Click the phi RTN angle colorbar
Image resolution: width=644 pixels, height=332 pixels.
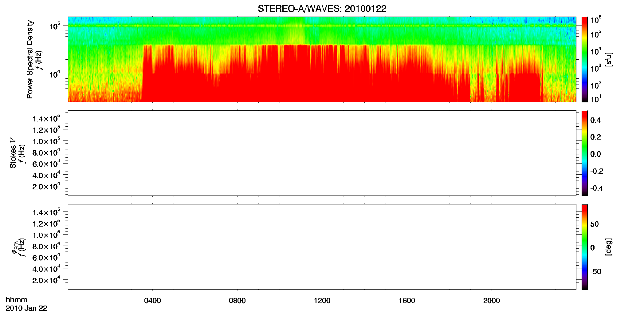coord(585,247)
